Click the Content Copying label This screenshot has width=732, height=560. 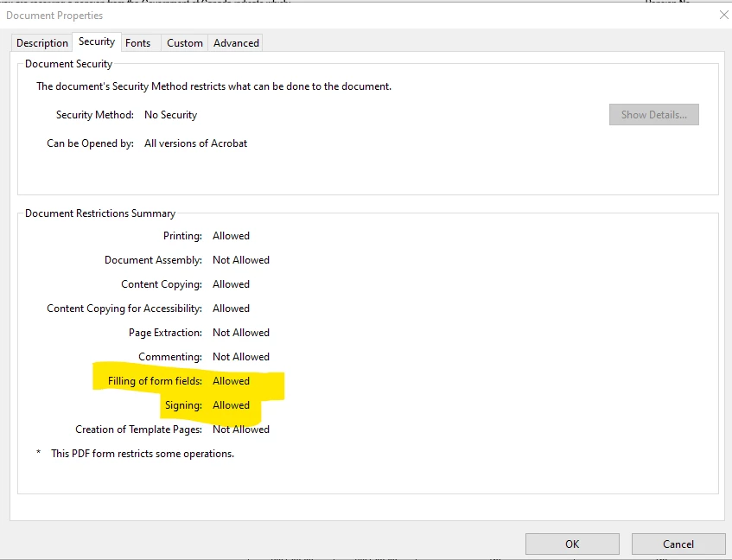[162, 284]
